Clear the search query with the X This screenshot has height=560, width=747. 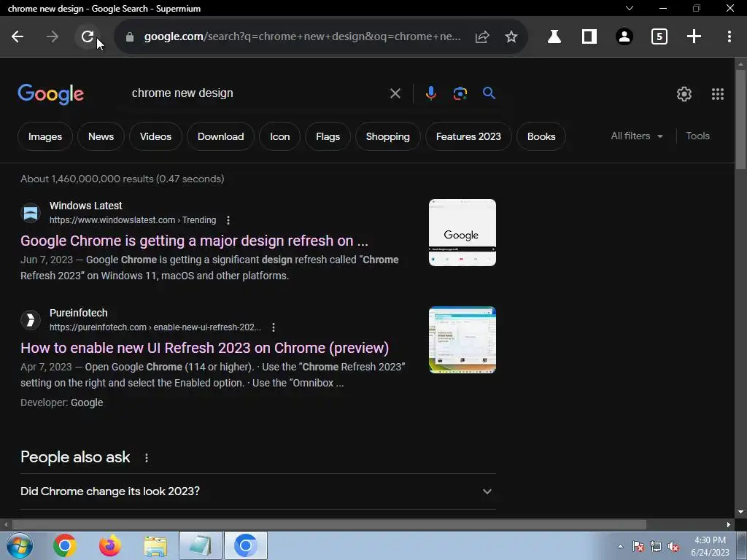click(x=395, y=93)
